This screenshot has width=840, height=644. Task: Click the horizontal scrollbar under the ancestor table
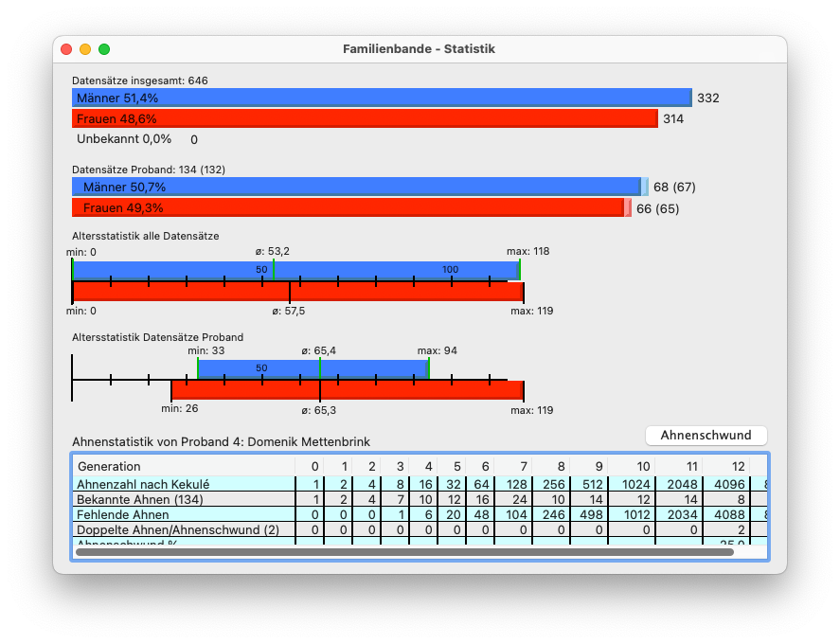tap(403, 552)
